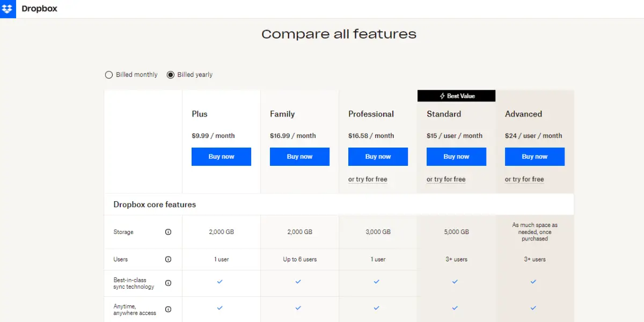Click the Dropbox core features heading
644x322 pixels.
pos(155,204)
